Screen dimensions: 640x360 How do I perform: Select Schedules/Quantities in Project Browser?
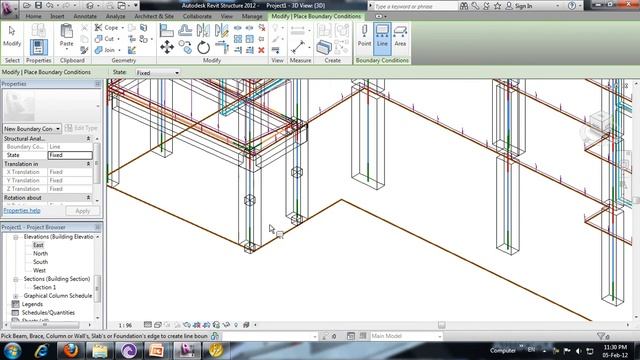coord(48,313)
